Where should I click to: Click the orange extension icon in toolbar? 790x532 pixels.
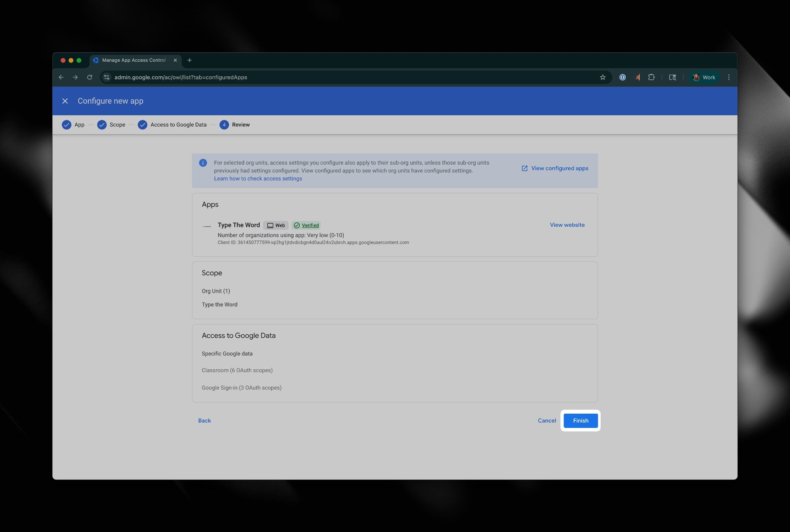[637, 77]
